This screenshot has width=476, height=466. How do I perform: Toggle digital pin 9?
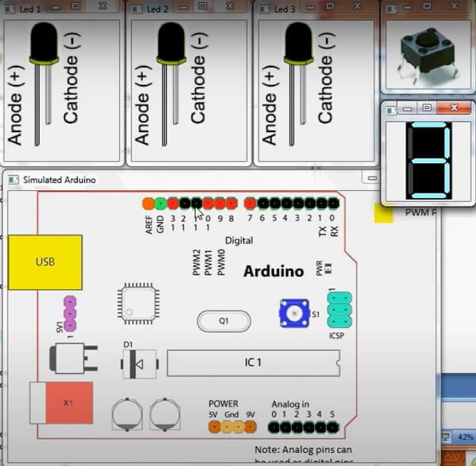point(220,204)
